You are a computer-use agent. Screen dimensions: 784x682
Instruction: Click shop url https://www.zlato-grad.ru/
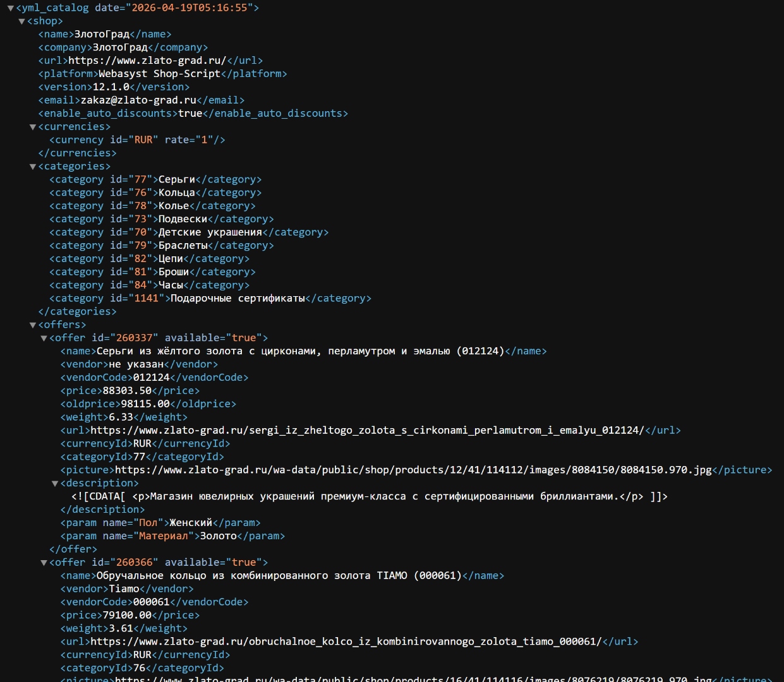147,61
